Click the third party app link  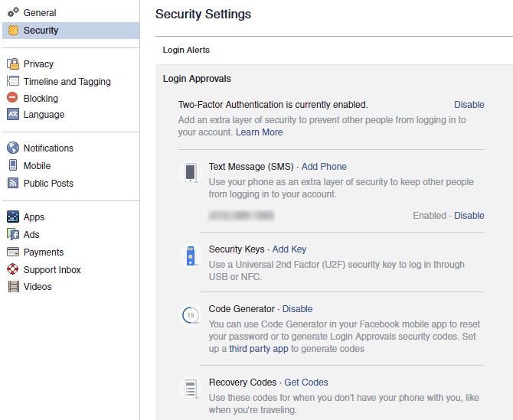click(x=259, y=349)
